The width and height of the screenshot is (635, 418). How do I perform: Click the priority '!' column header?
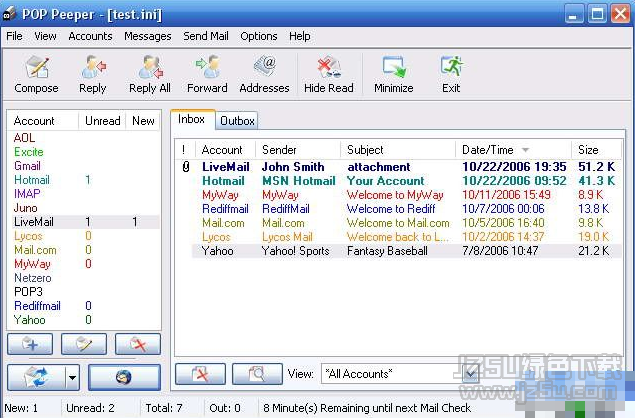(x=185, y=150)
